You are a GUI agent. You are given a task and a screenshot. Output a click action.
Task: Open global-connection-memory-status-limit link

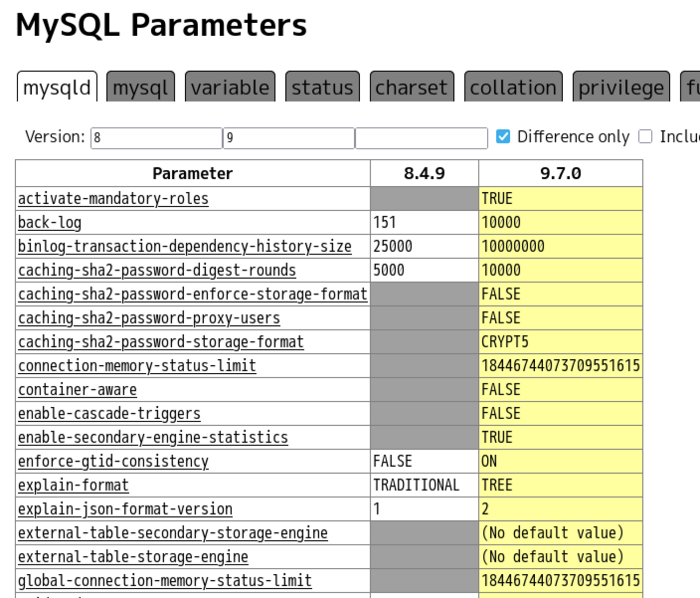(165, 580)
